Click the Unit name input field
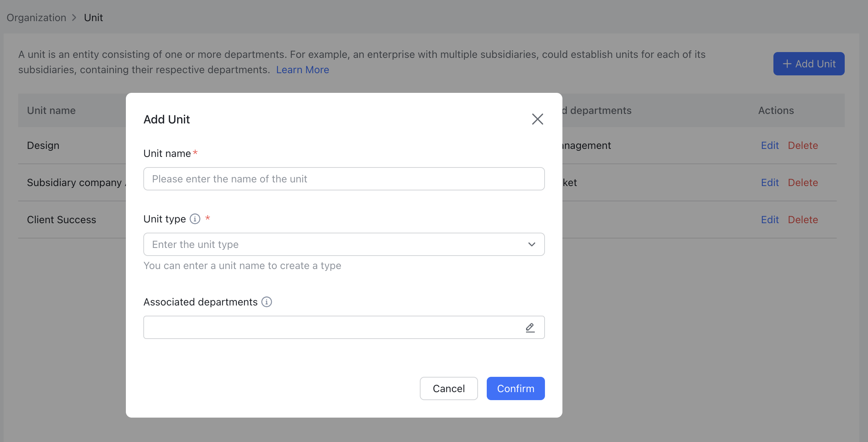Screen dimensions: 868x442 click(x=344, y=179)
